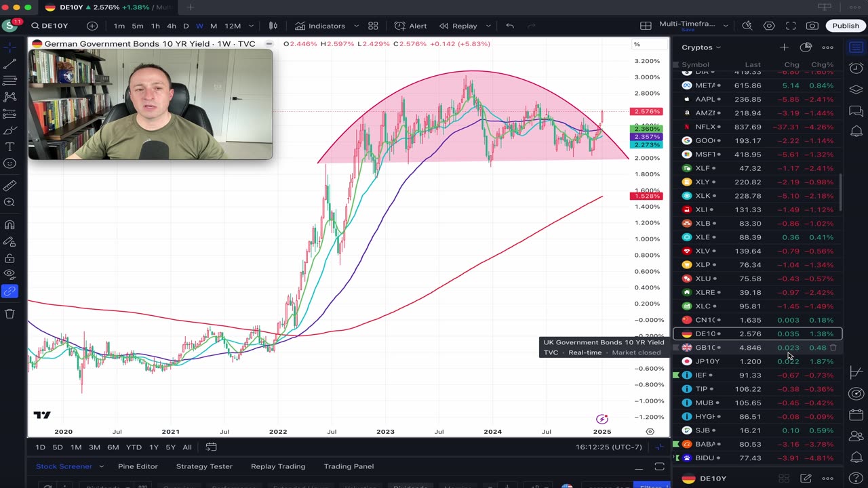The image size is (868, 488).
Task: Create an Alert
Action: (412, 26)
